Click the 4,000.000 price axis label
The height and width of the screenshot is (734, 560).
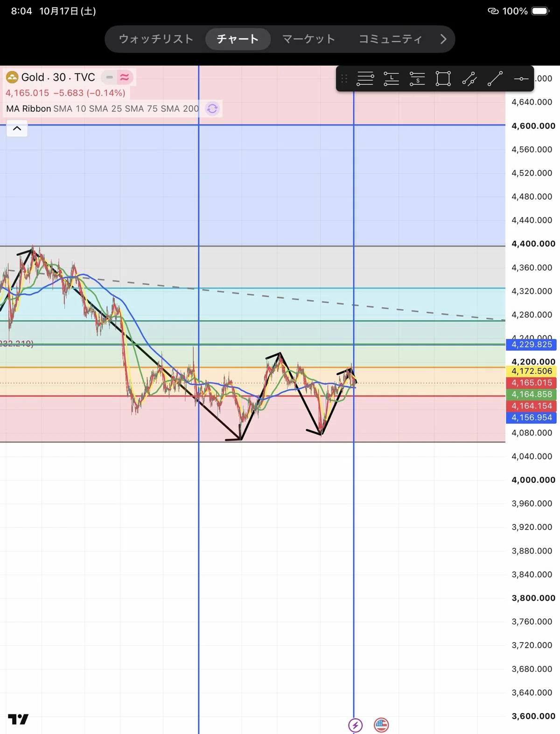(x=533, y=480)
